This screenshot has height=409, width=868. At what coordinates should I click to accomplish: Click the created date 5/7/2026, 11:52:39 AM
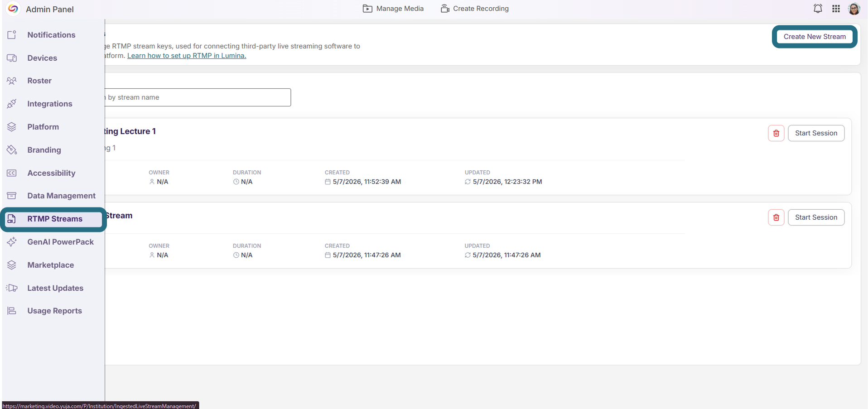point(366,182)
